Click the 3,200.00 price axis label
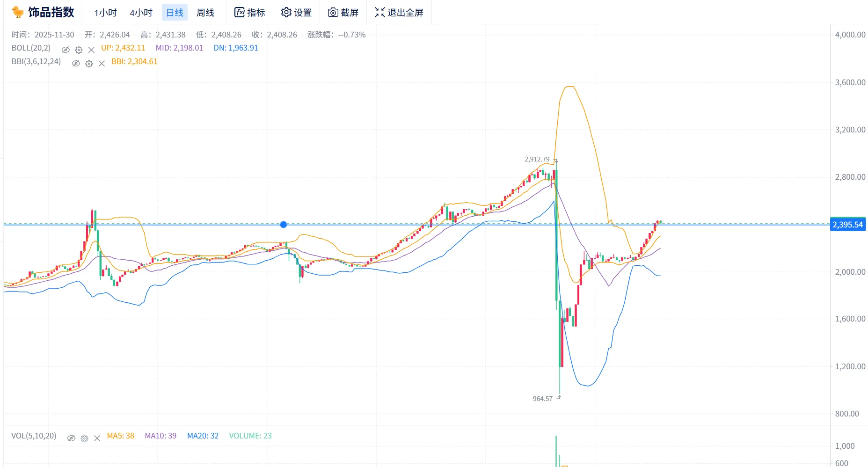This screenshot has height=467, width=868. [x=850, y=130]
